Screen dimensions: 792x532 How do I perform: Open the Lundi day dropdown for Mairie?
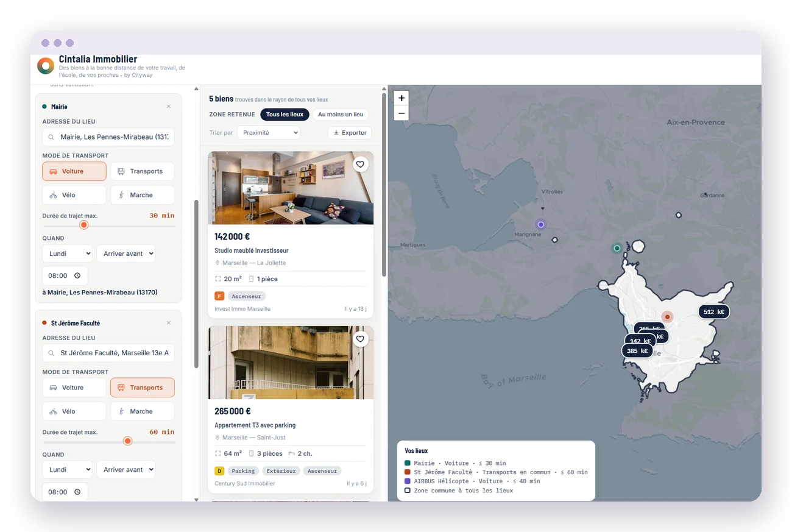point(67,254)
